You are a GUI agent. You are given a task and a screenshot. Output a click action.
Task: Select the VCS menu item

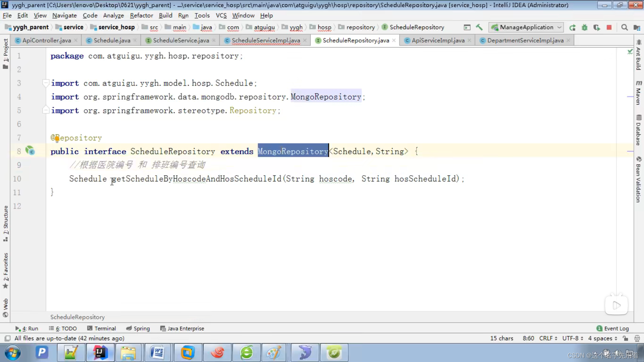click(x=221, y=15)
